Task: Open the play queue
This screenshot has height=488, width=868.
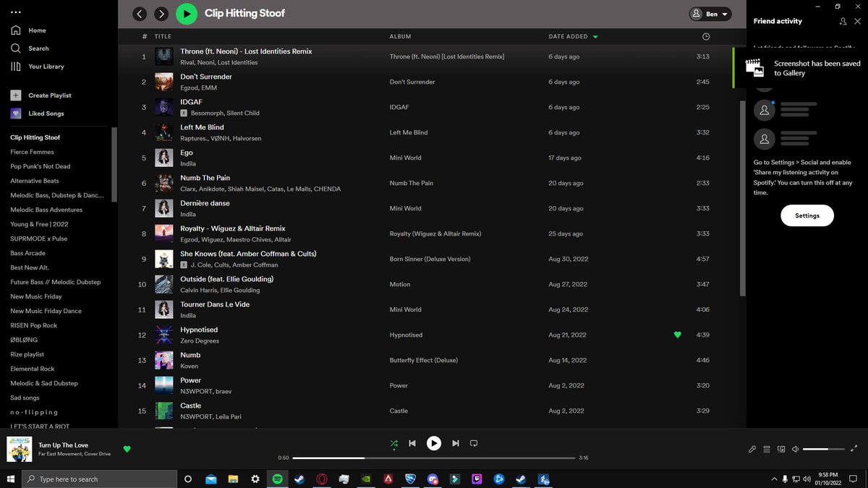Action: pos(767,449)
